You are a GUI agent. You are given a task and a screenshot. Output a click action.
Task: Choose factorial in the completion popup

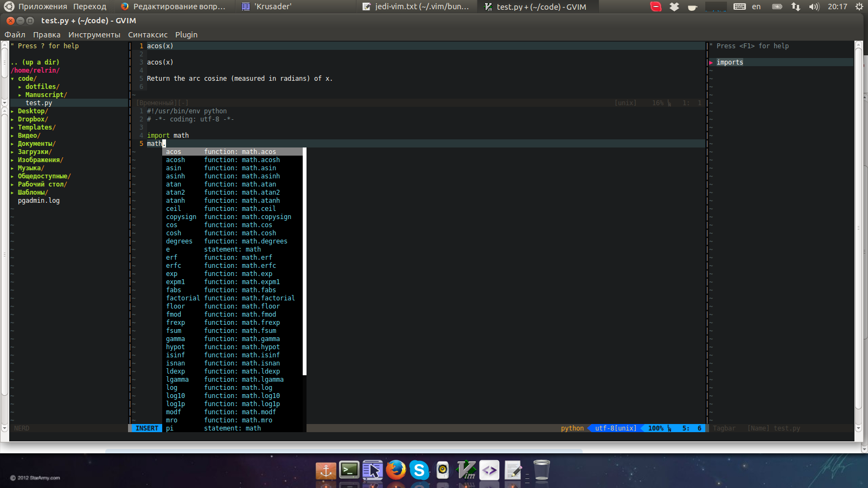[232, 298]
